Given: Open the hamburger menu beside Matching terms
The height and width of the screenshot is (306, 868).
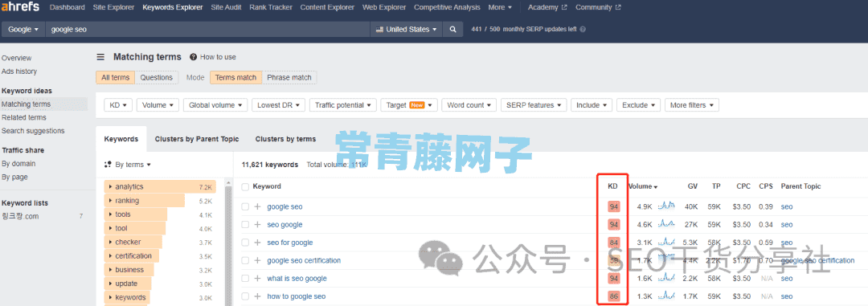Looking at the screenshot, I should (x=100, y=57).
